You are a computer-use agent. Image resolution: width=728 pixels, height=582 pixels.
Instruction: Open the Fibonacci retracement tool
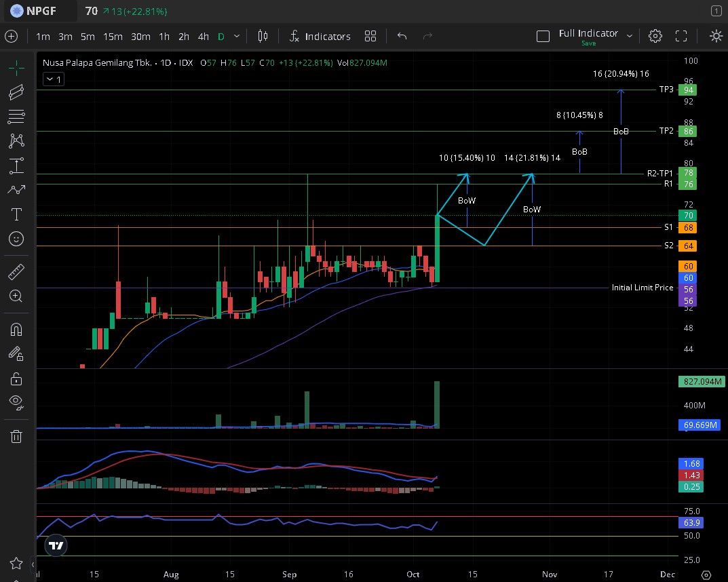click(16, 117)
